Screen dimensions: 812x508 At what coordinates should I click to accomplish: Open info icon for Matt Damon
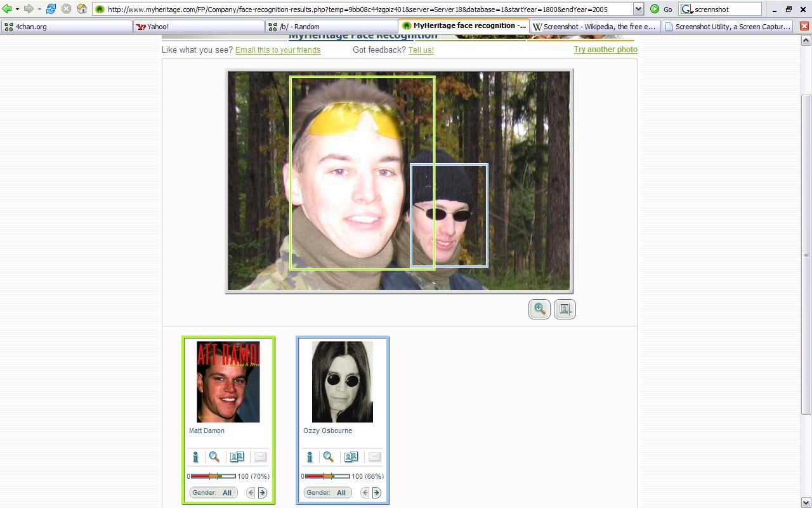tap(195, 457)
